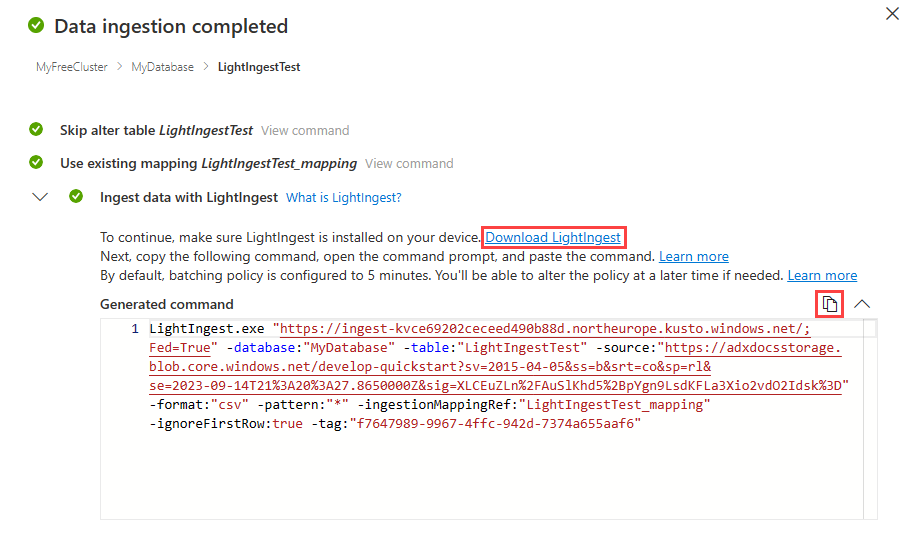
Task: Click the Use existing mapping checkmark icon
Action: (36, 163)
